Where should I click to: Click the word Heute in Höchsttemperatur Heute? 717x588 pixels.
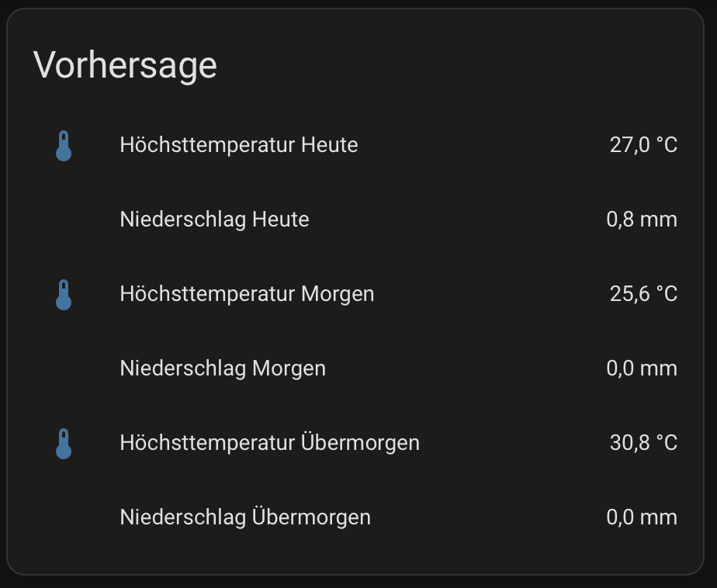click(x=329, y=145)
